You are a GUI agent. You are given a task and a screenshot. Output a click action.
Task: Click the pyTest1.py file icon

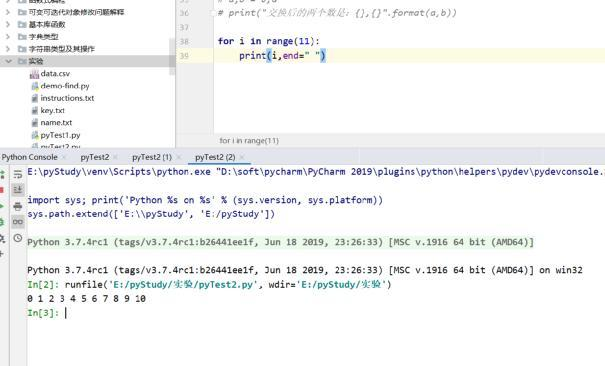tap(35, 135)
